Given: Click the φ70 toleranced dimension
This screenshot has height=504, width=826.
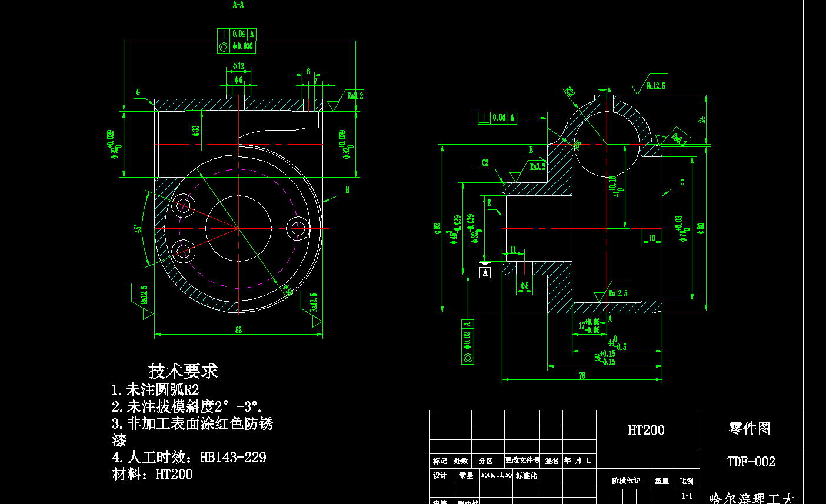Looking at the screenshot, I should [681, 229].
